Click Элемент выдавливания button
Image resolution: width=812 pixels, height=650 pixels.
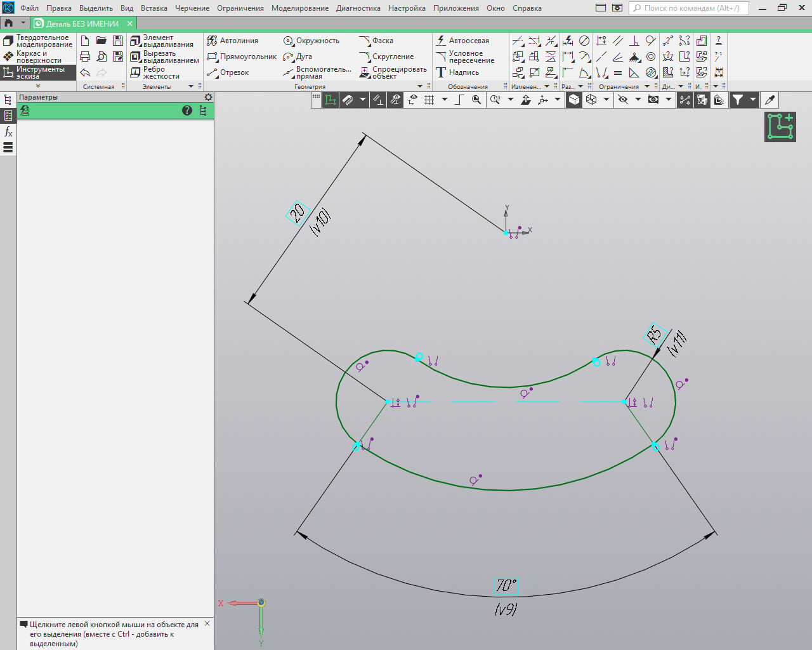pyautogui.click(x=163, y=41)
